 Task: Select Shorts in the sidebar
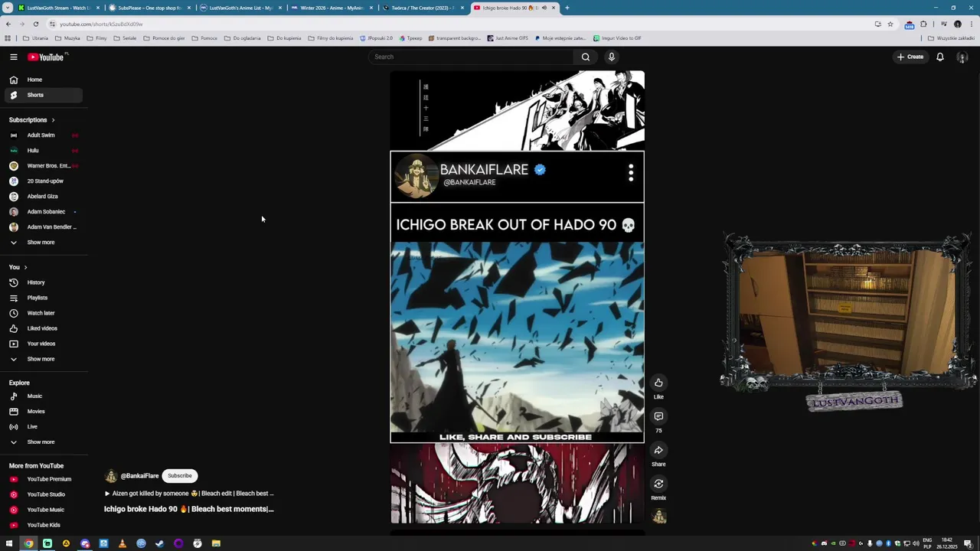click(x=42, y=95)
